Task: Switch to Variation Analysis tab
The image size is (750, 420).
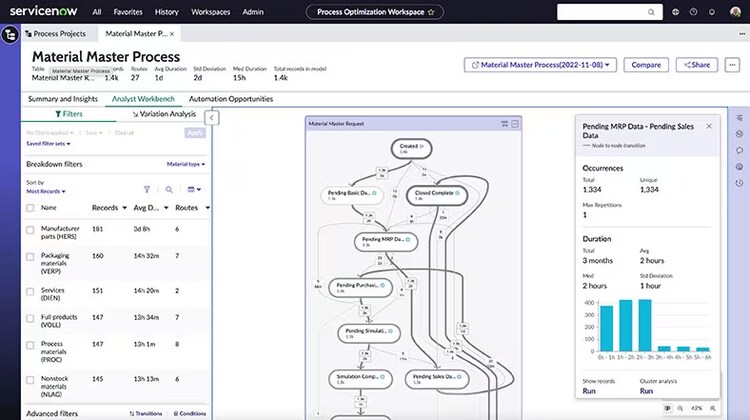Action: click(164, 114)
